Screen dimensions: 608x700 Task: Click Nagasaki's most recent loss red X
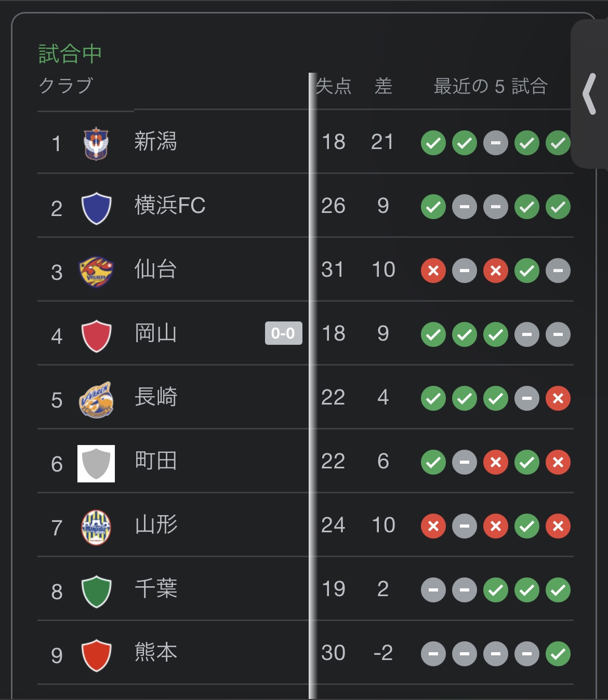tap(558, 398)
